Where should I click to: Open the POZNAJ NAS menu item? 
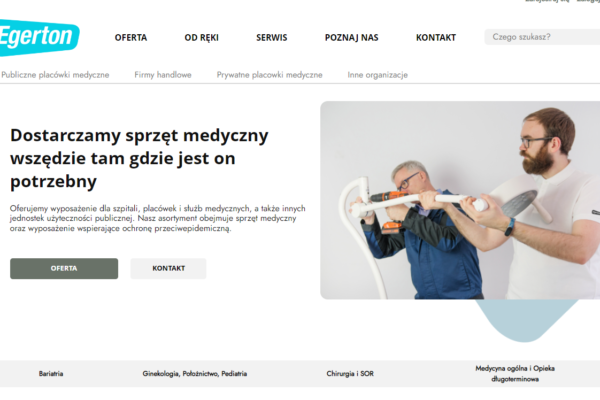[x=352, y=38]
